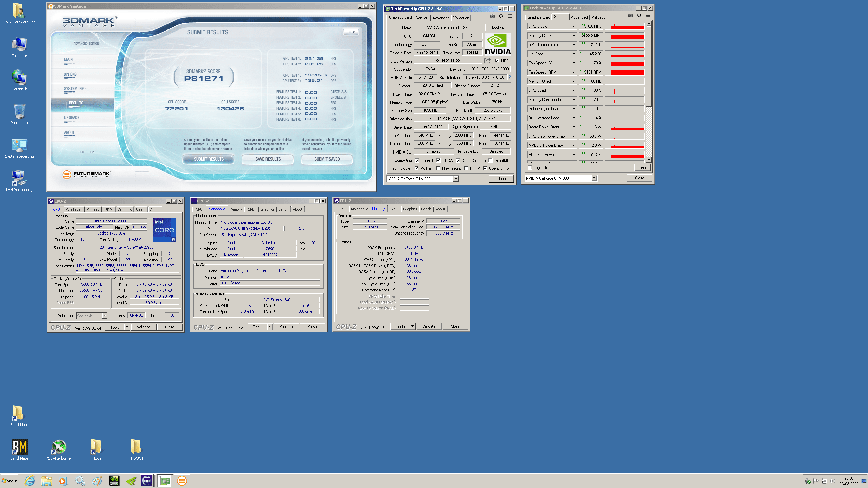Click Validate in CPU-Z Mainboard window
868x488 pixels.
click(x=286, y=327)
